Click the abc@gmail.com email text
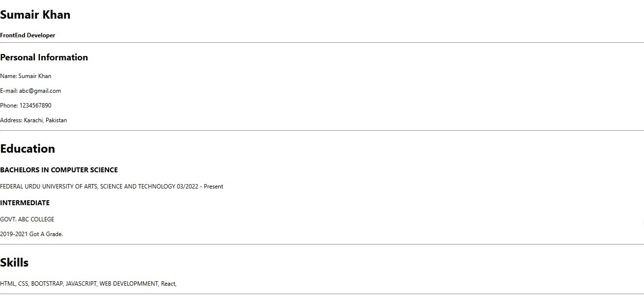Image resolution: width=644 pixels, height=296 pixels. tap(40, 91)
